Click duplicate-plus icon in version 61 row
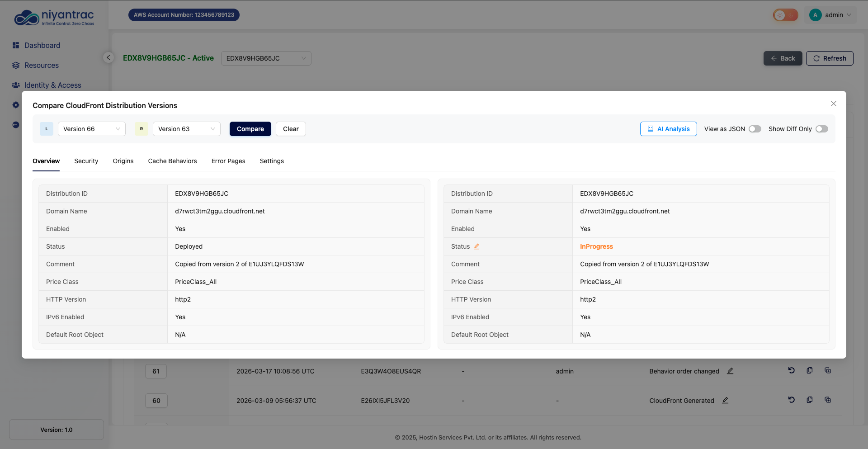This screenshot has height=449, width=868. [x=828, y=370]
